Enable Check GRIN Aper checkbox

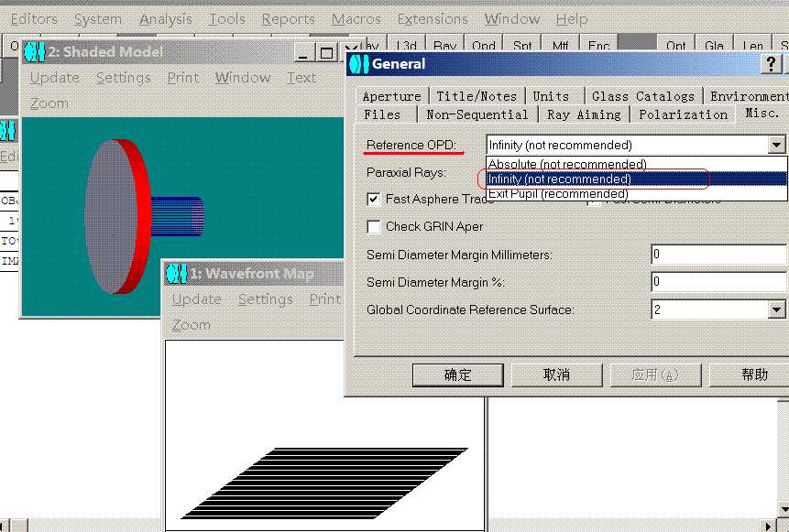click(x=373, y=227)
